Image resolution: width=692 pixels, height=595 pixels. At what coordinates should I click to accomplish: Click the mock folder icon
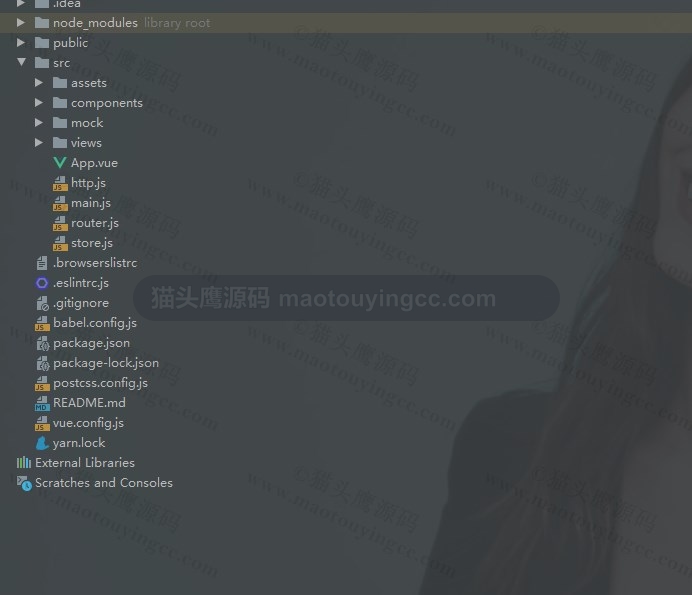60,122
